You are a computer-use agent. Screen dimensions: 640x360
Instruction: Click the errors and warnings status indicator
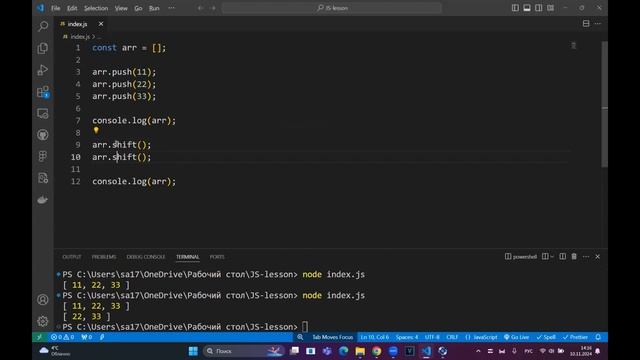(62, 337)
